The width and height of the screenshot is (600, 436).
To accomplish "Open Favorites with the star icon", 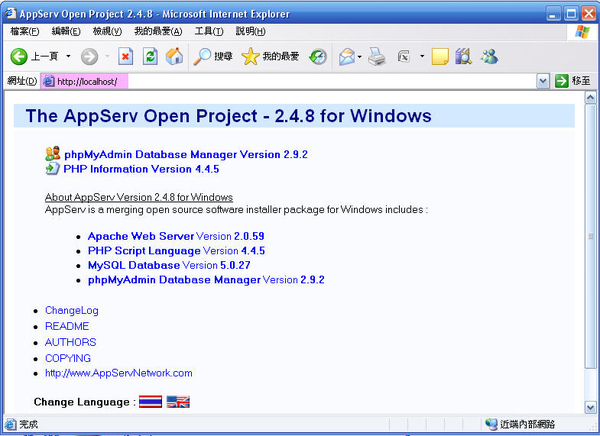I will pyautogui.click(x=250, y=57).
